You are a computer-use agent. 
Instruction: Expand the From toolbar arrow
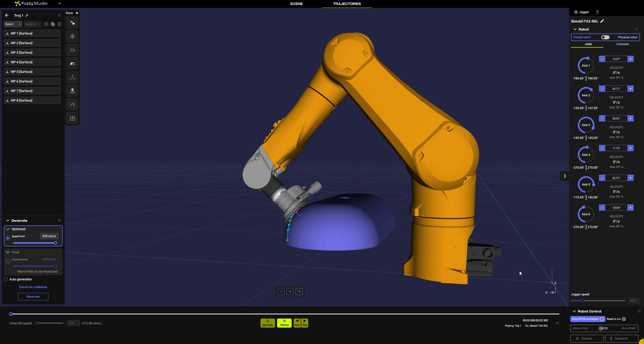(x=77, y=13)
